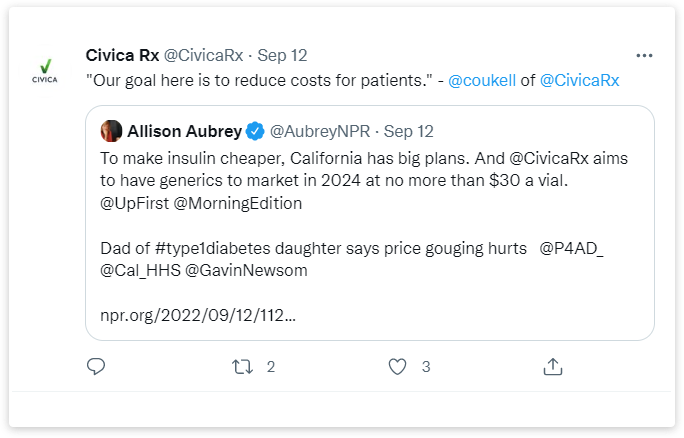This screenshot has width=684, height=438.
Task: Open the @coukell mention link
Action: click(x=482, y=79)
